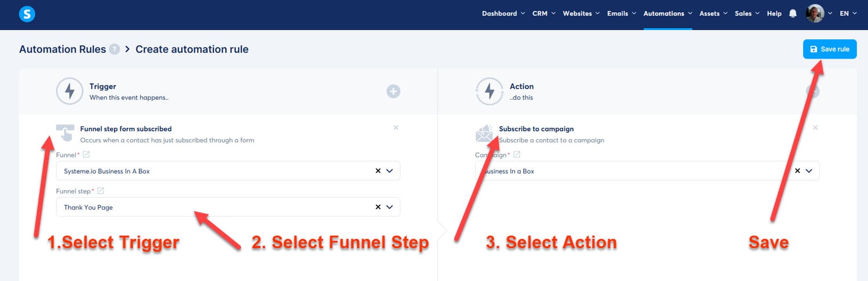Remove the Subscribe to campaign action

(x=815, y=127)
